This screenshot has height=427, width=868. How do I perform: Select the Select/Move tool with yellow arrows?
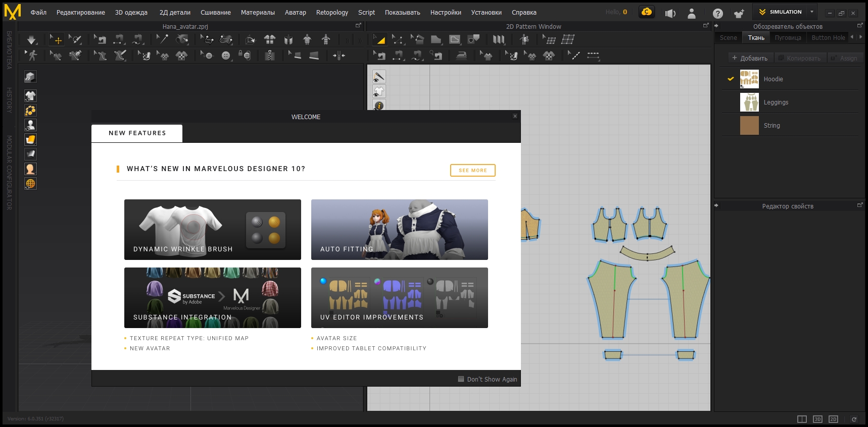[56, 39]
